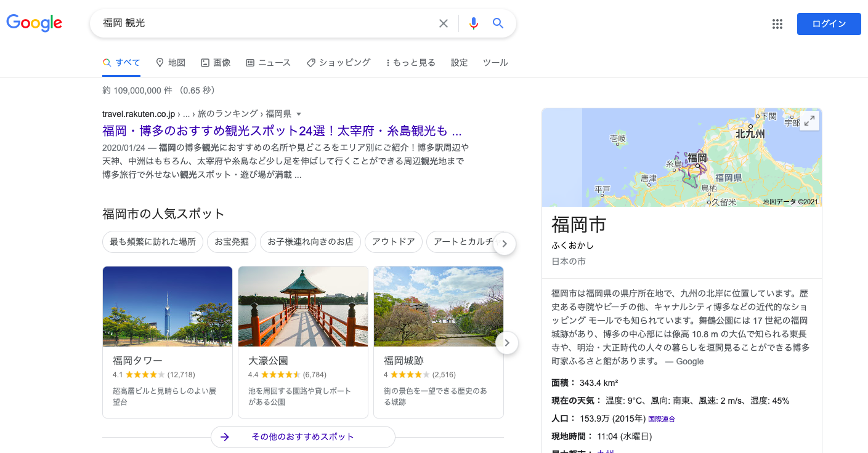This screenshot has height=453, width=868.
Task: Start the search via the magnifier icon
Action: 498,23
